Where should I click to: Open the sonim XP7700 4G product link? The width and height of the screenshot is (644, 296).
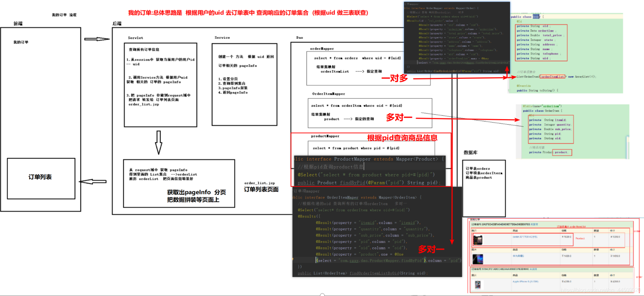tap(525, 237)
